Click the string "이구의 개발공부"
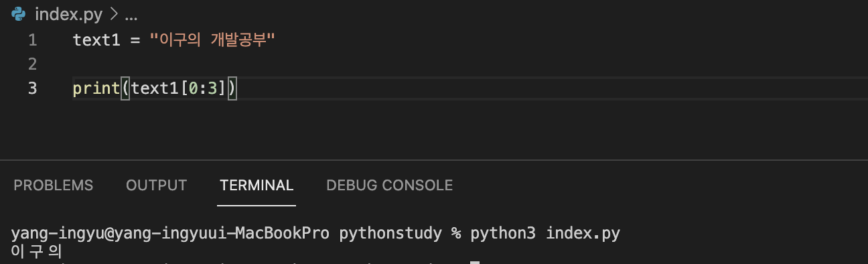 pos(213,40)
